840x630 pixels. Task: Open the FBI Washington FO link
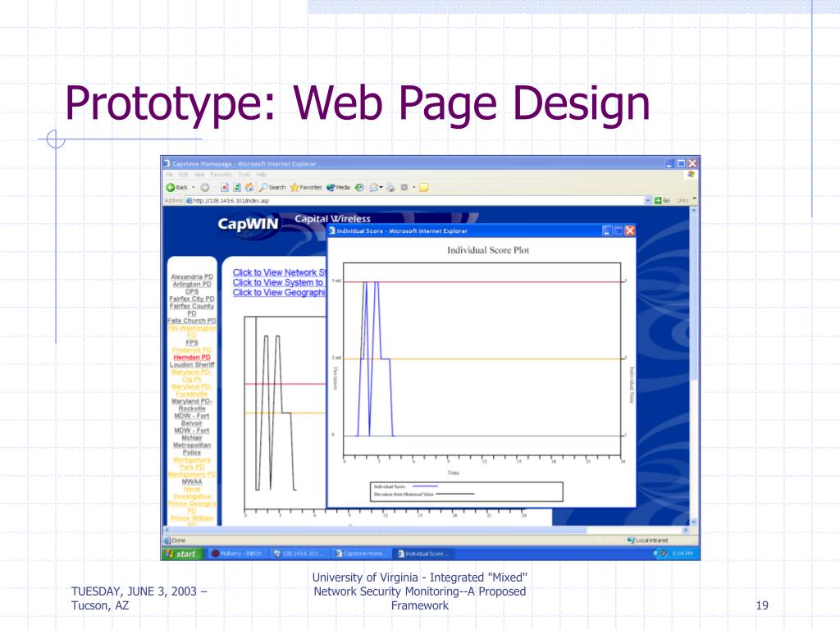[x=192, y=331]
